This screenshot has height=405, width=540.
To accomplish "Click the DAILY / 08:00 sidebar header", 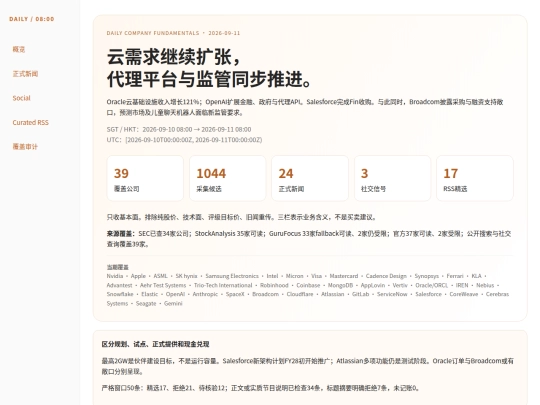I will pos(32,19).
